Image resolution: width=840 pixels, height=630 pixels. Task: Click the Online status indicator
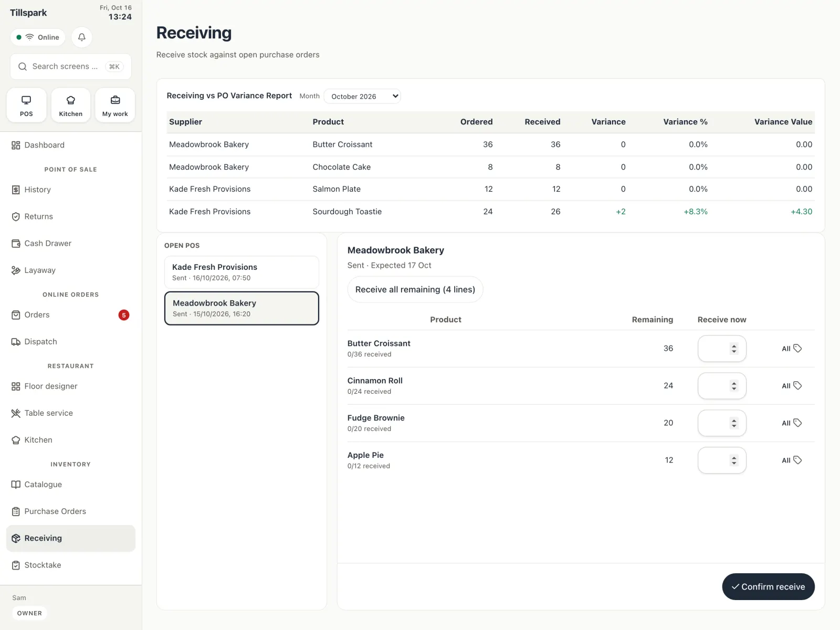(38, 37)
